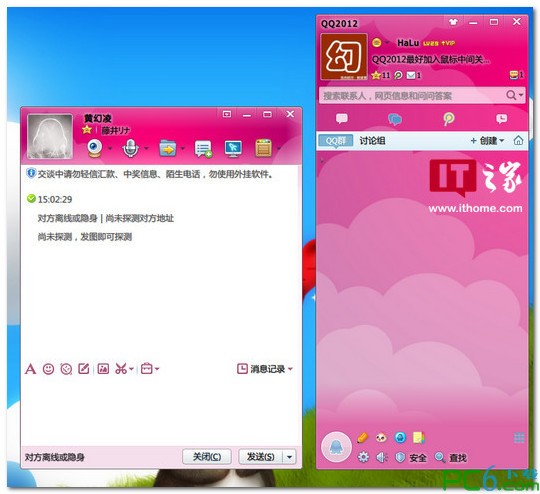Open the application manager grid icon
Viewport: 540px width, 494px height.
point(519,438)
